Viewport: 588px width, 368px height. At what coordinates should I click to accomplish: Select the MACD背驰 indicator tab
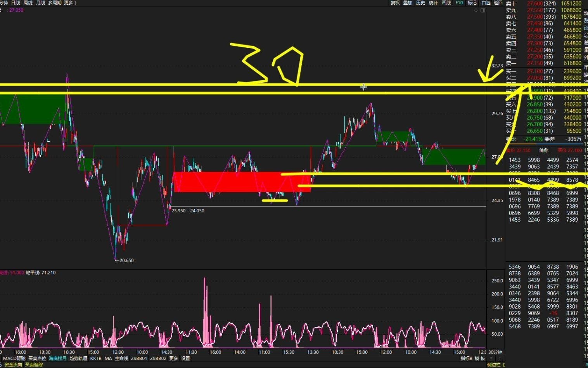(x=14, y=358)
